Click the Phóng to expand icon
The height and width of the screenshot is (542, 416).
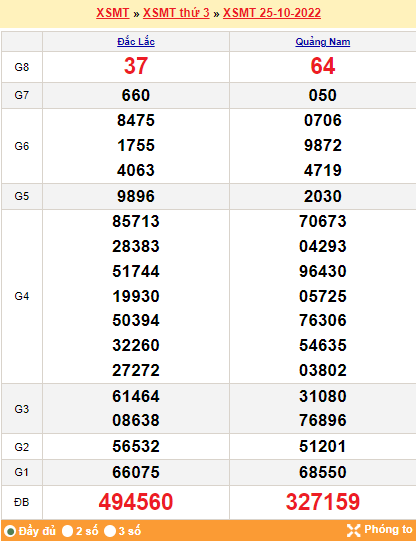pos(353,530)
